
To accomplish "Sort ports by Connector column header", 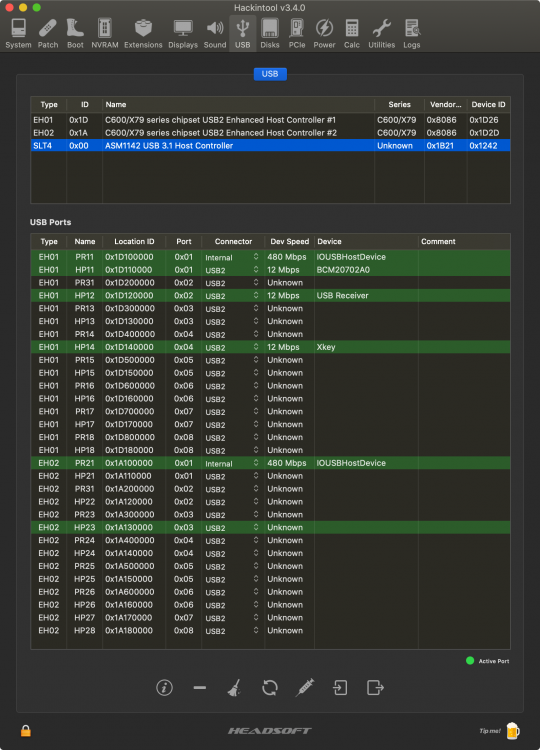I will 233,242.
